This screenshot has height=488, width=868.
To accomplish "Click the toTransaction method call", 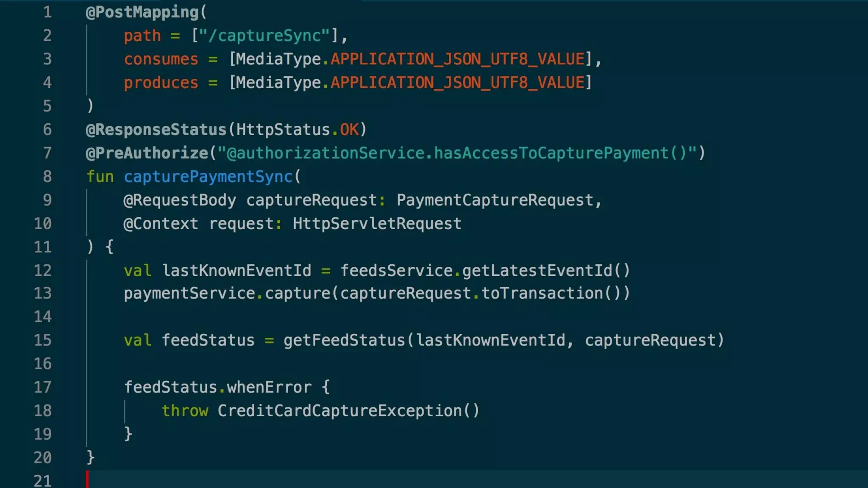I will (x=542, y=294).
